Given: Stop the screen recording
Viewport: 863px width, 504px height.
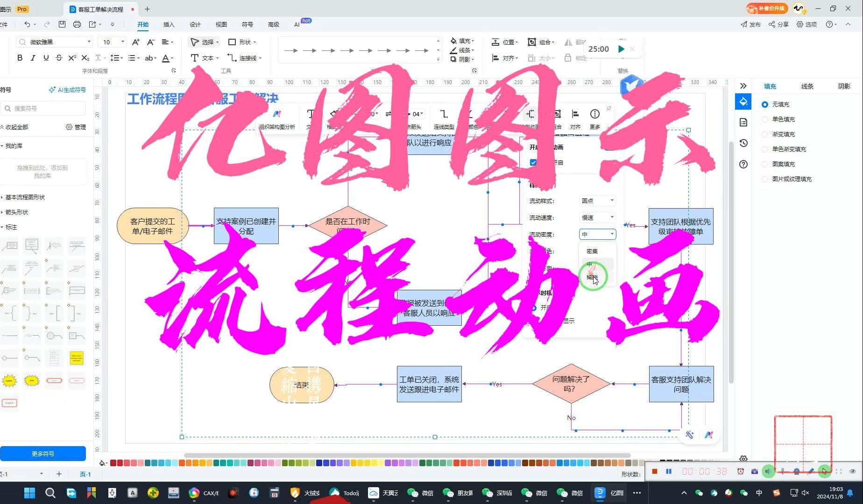Looking at the screenshot, I should coord(655,471).
